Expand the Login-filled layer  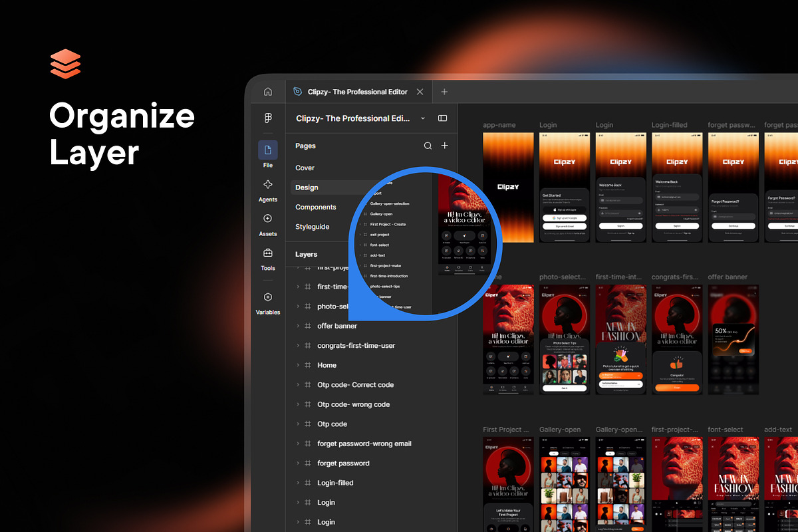coord(297,483)
